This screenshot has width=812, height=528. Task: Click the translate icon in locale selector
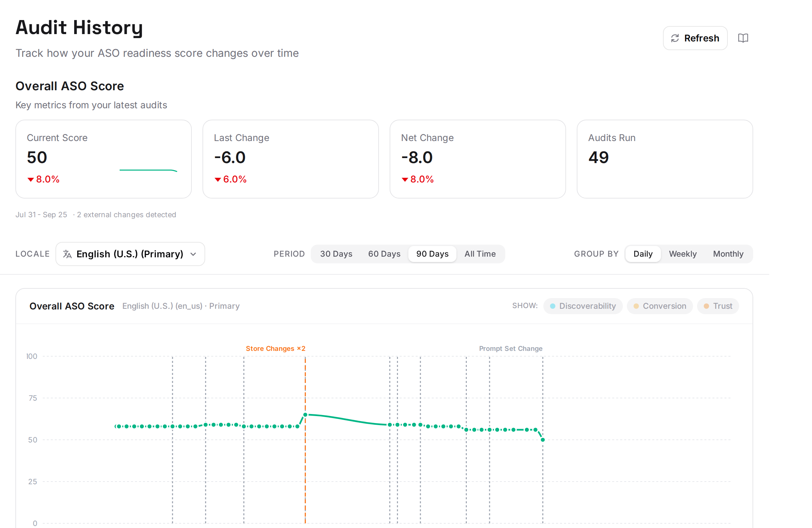tap(67, 254)
